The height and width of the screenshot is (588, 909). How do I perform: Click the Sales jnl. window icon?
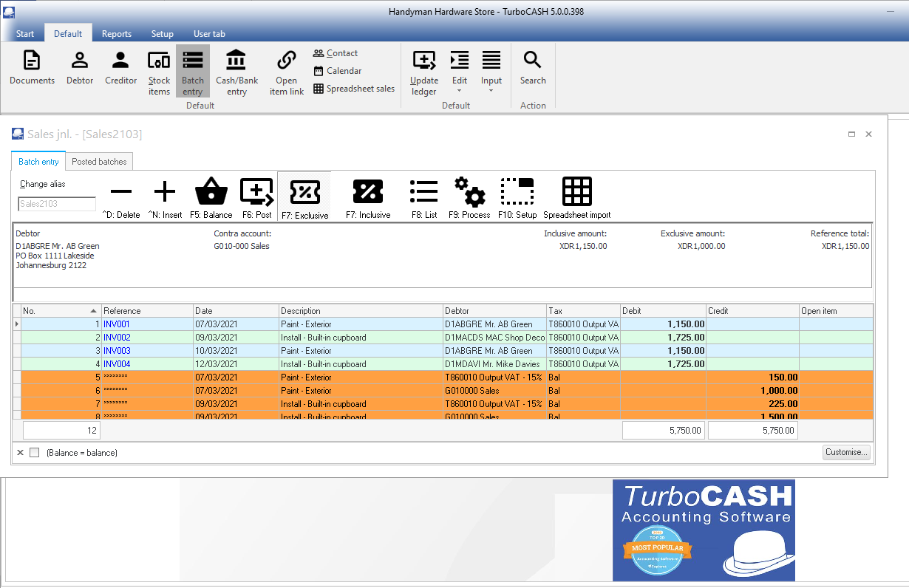coord(18,134)
